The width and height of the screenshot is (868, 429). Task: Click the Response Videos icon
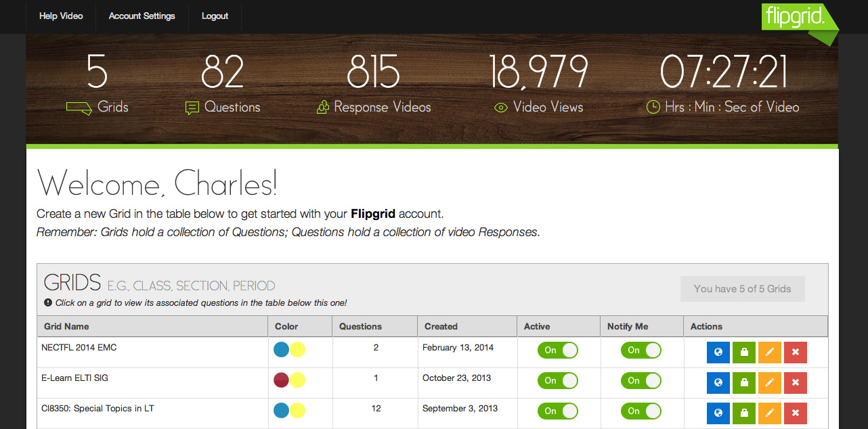pyautogui.click(x=323, y=107)
